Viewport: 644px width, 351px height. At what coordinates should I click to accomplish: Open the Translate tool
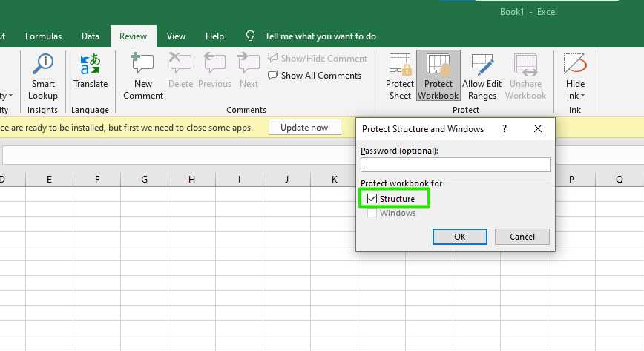tap(91, 71)
